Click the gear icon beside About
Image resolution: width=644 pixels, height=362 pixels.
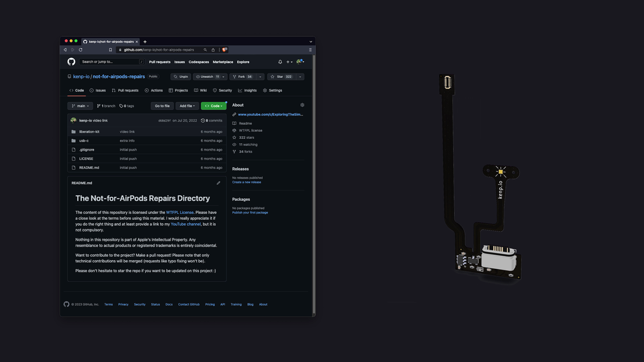[x=302, y=105]
